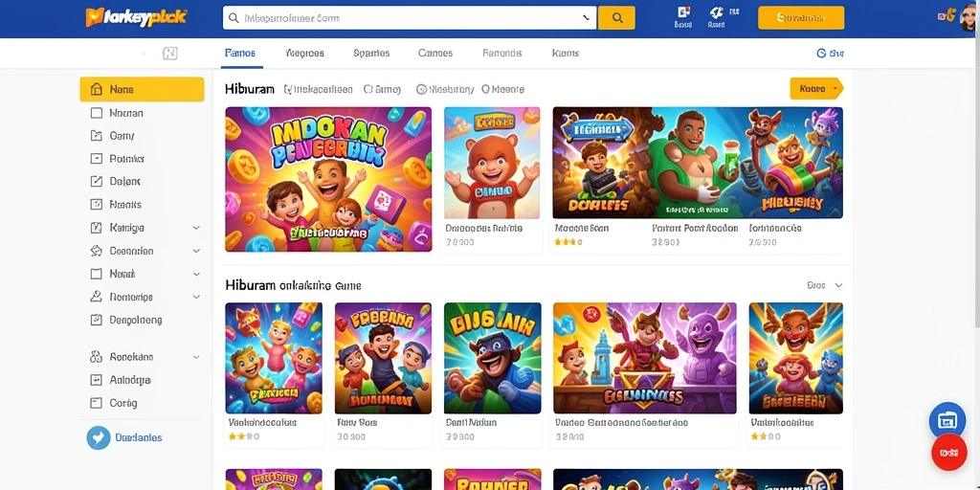
Task: Expand the Rontorige sidebar section
Action: (196, 297)
